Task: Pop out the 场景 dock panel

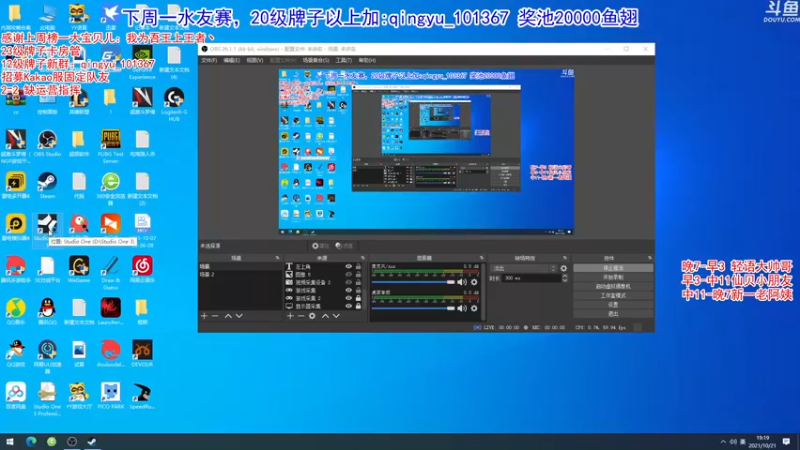Action: pyautogui.click(x=278, y=258)
